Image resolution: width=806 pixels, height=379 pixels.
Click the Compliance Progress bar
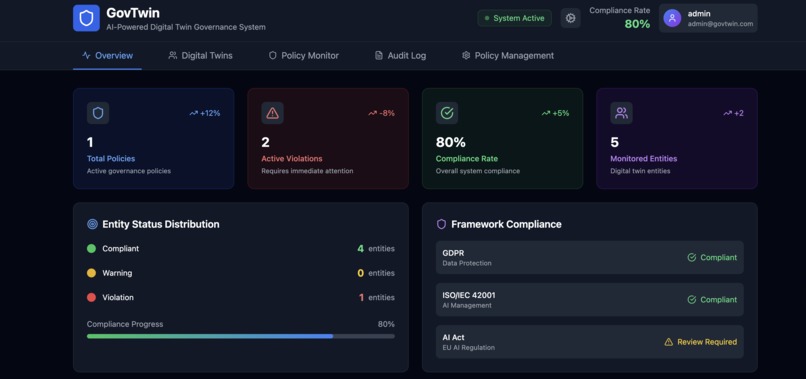tap(241, 336)
